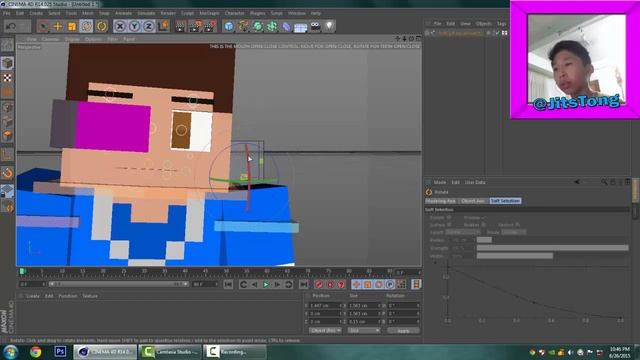Toggle the Surface checkbox

[449, 224]
